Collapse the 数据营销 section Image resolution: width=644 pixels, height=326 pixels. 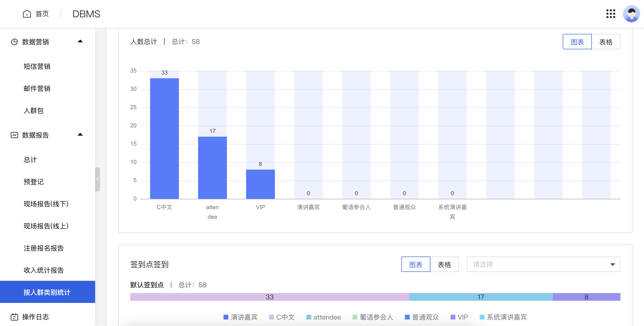(x=80, y=42)
